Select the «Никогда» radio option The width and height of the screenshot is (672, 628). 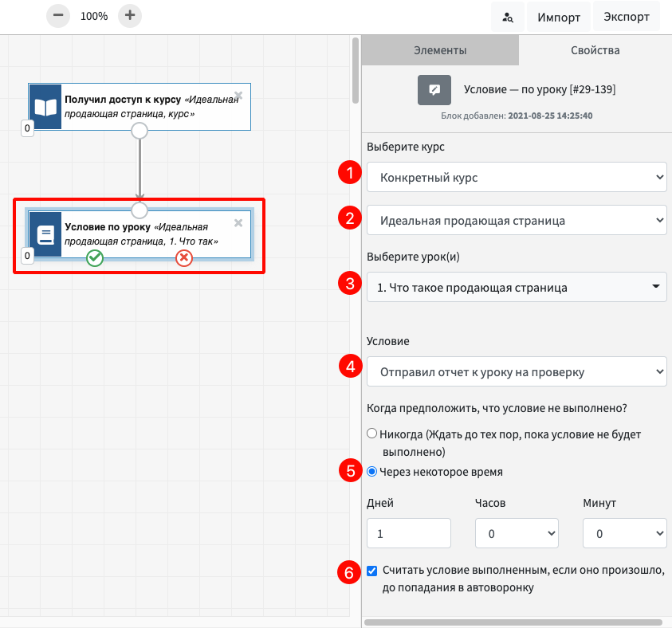371,434
